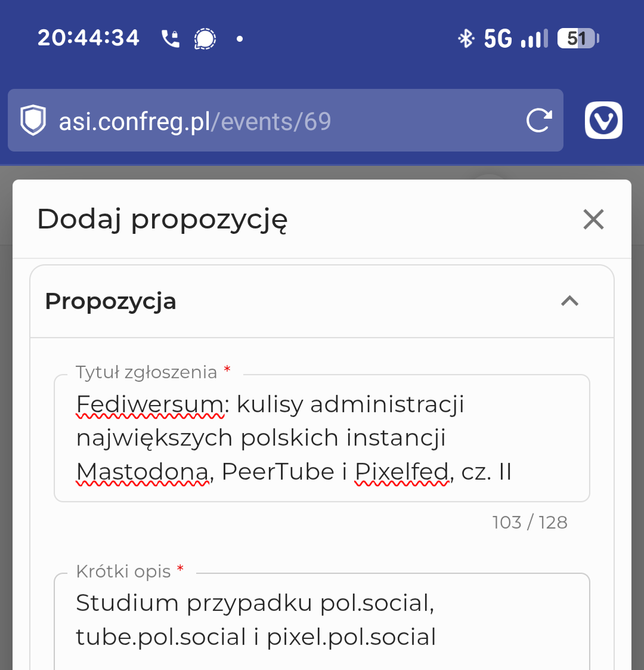Open the Vivaldi shield privacy icon
The width and height of the screenshot is (644, 670).
tap(33, 120)
